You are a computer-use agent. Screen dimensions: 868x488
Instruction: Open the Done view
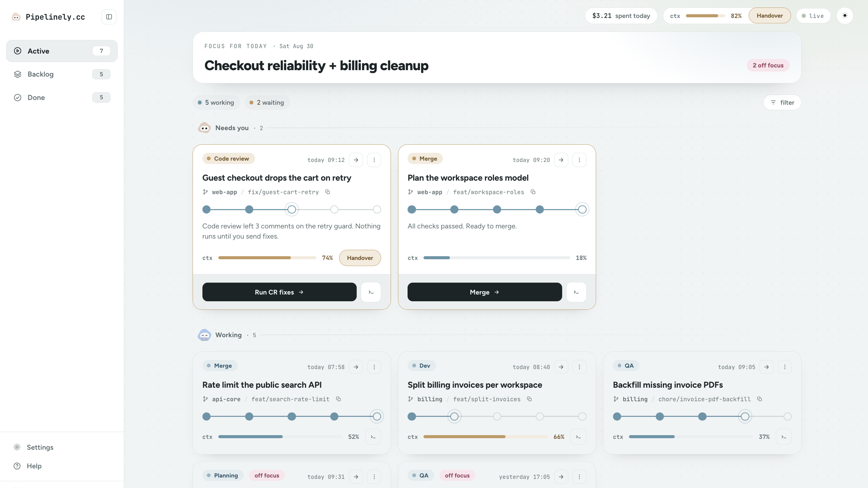click(62, 97)
